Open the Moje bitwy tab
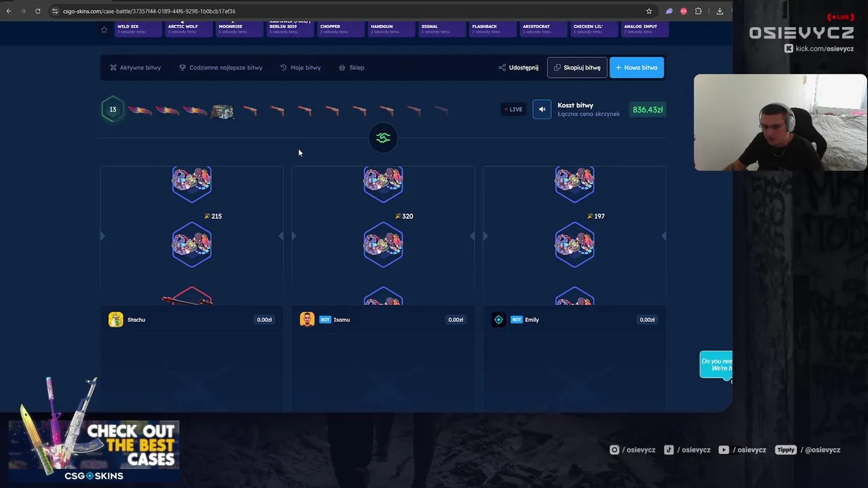The width and height of the screenshot is (868, 488). pyautogui.click(x=300, y=68)
